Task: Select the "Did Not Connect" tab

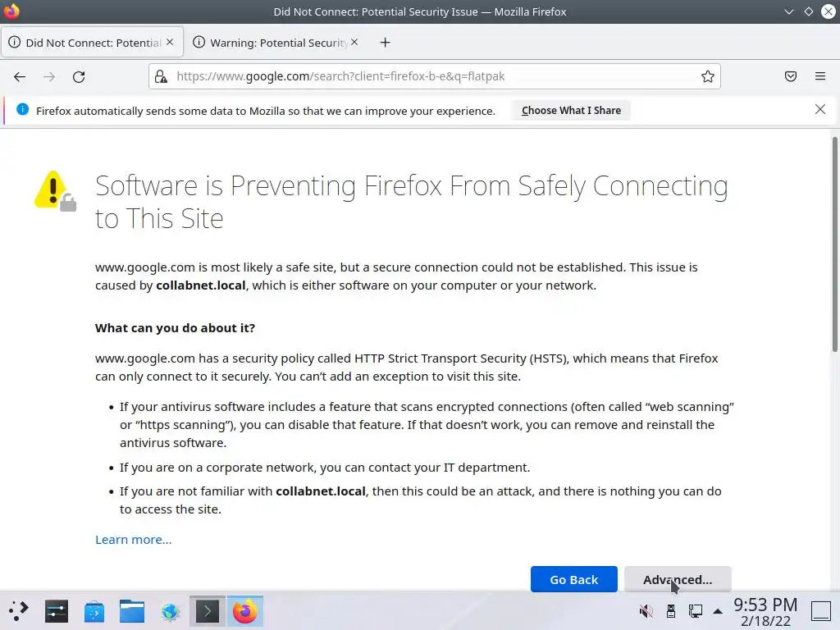Action: click(x=92, y=43)
